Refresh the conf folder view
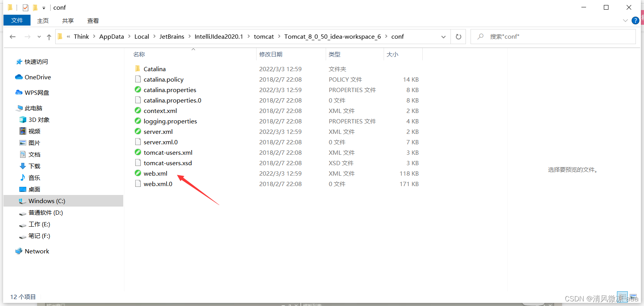Viewport: 644px width, 306px height. pyautogui.click(x=458, y=37)
